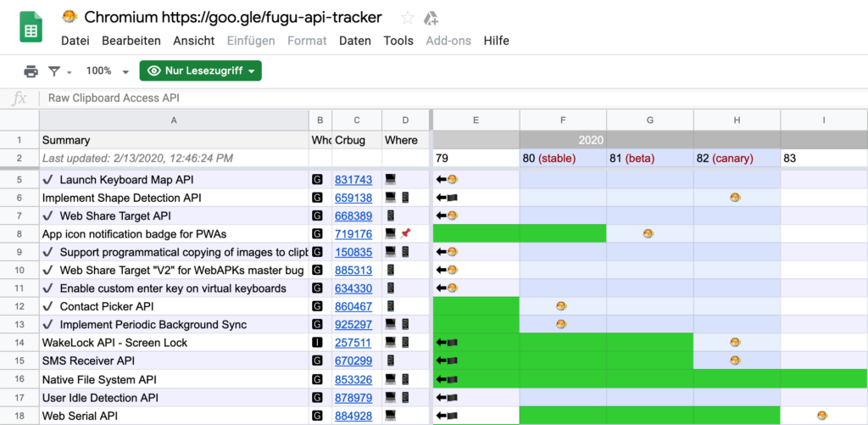
Task: Click the document title text
Action: 233,18
